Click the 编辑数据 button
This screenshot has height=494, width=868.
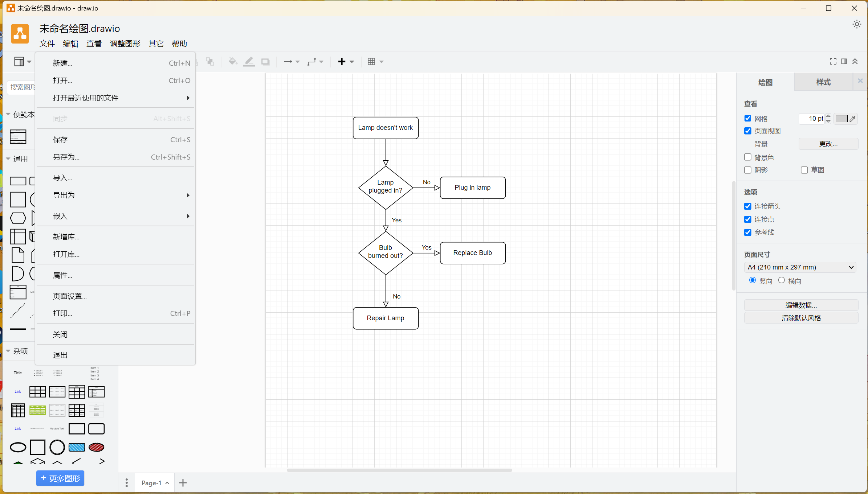(x=801, y=305)
